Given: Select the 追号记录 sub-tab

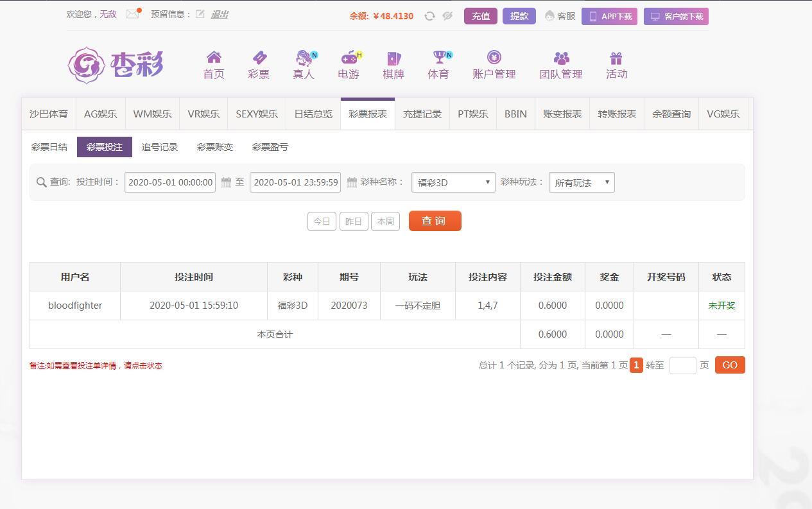Looking at the screenshot, I should (x=160, y=147).
